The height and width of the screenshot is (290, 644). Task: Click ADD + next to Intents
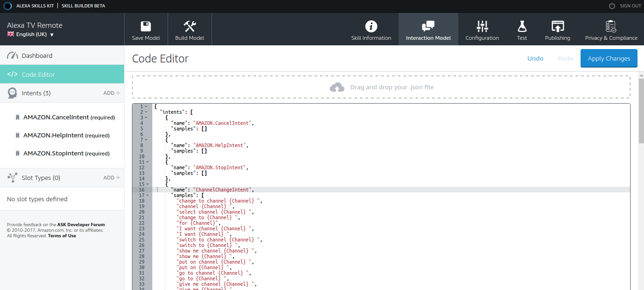point(112,93)
